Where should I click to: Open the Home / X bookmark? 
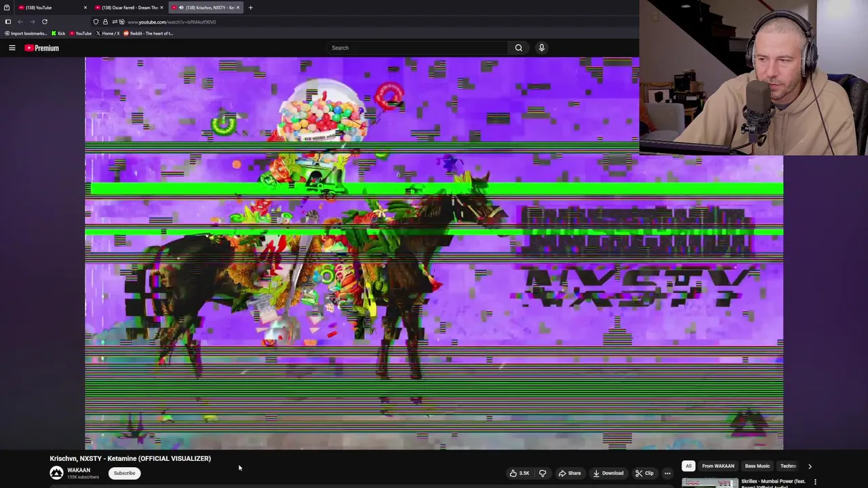pyautogui.click(x=108, y=33)
